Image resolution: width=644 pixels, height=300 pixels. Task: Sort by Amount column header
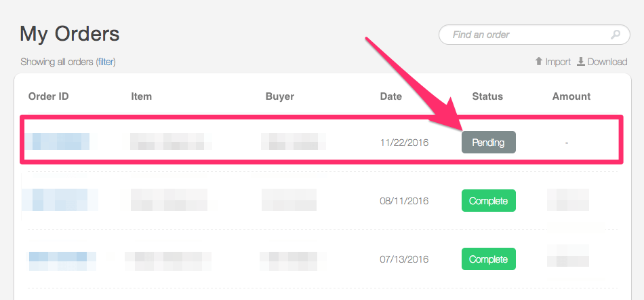pyautogui.click(x=571, y=96)
